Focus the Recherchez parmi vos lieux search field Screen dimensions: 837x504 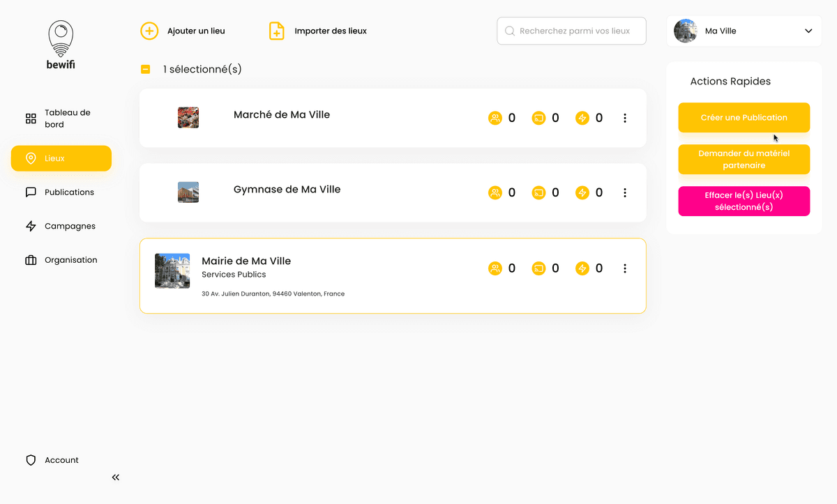572,31
